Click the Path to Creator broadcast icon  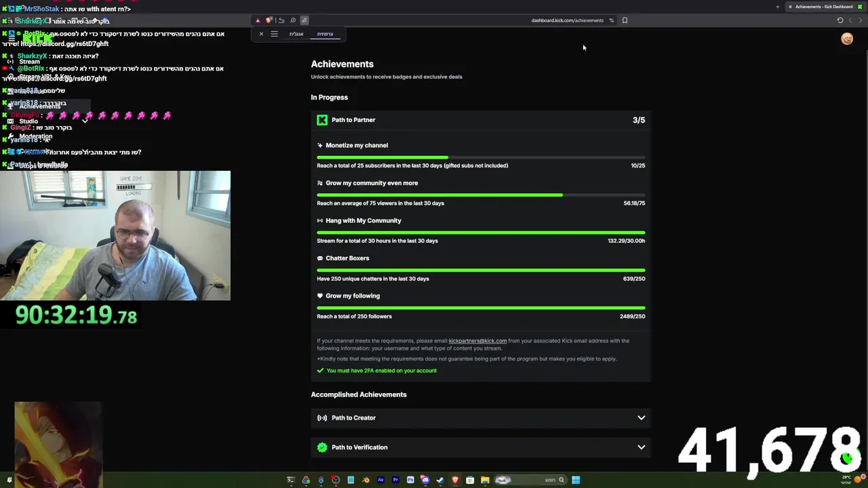322,418
